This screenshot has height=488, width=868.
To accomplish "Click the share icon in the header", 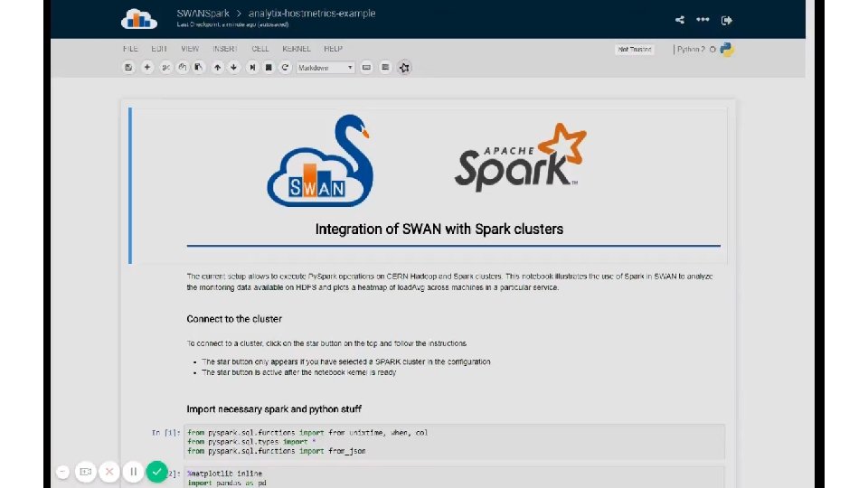I will click(680, 20).
